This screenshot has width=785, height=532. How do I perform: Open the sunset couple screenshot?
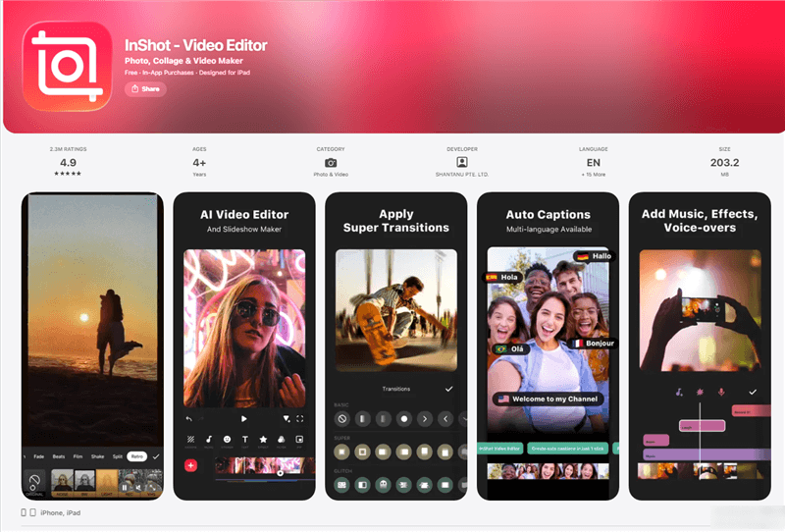(92, 346)
